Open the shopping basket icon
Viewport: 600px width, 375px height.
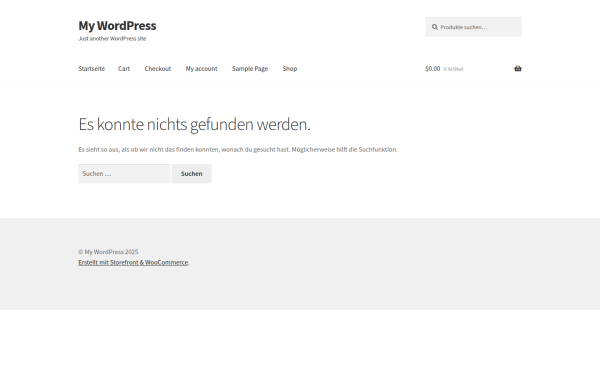click(517, 68)
